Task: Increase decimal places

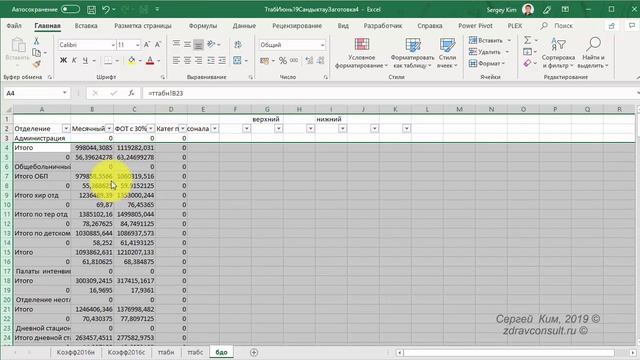Action: pos(309,60)
